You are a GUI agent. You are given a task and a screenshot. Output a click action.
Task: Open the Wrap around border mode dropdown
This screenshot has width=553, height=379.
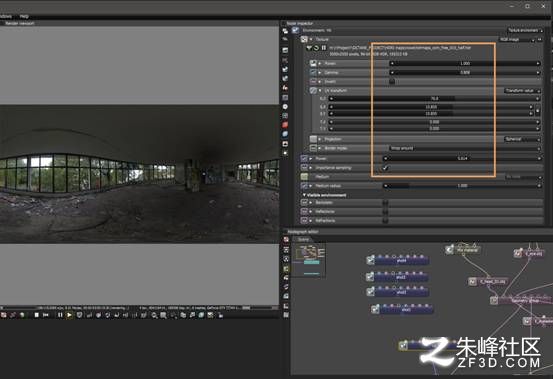click(x=465, y=148)
